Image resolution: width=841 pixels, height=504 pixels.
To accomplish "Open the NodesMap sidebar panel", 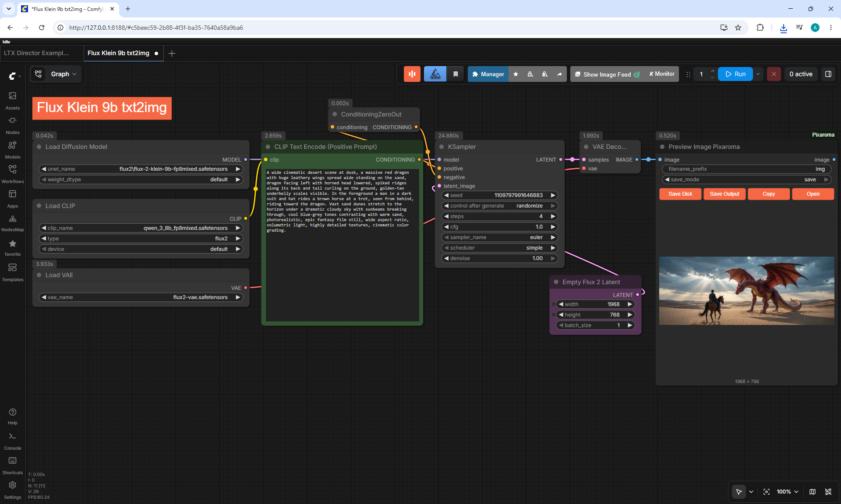I will coord(12,222).
